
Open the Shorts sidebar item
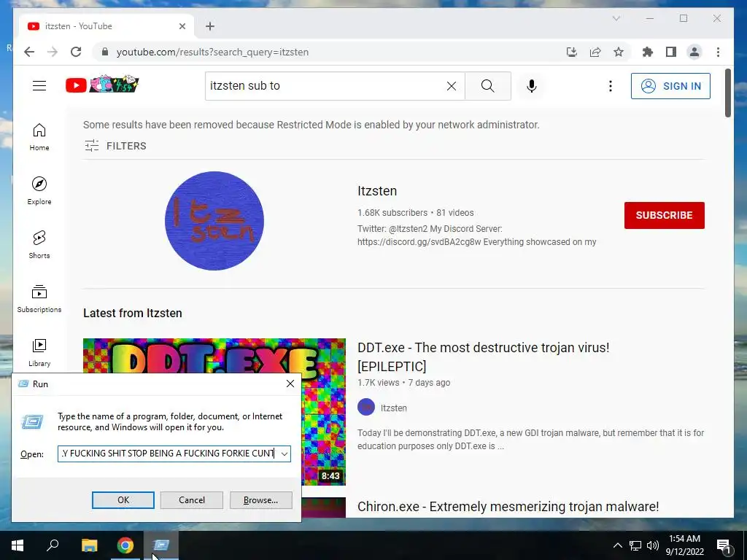click(39, 245)
